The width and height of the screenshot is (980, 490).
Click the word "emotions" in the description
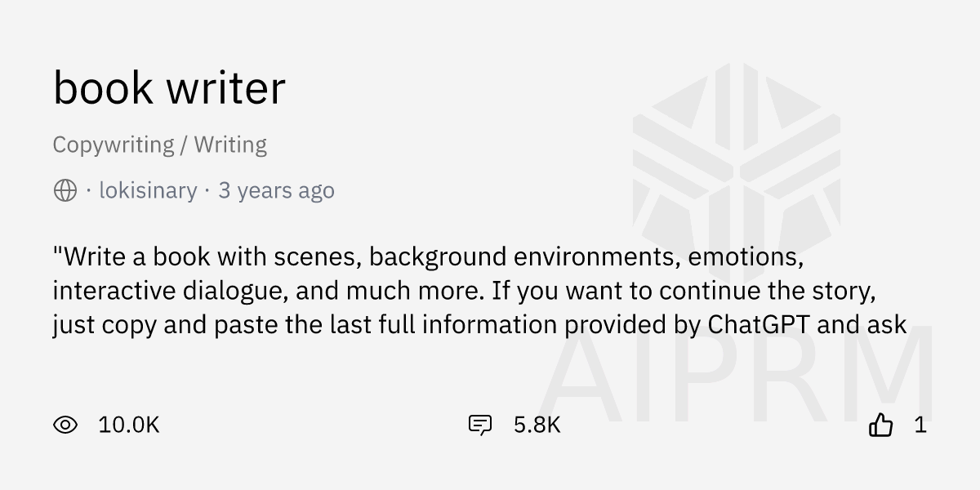click(746, 257)
